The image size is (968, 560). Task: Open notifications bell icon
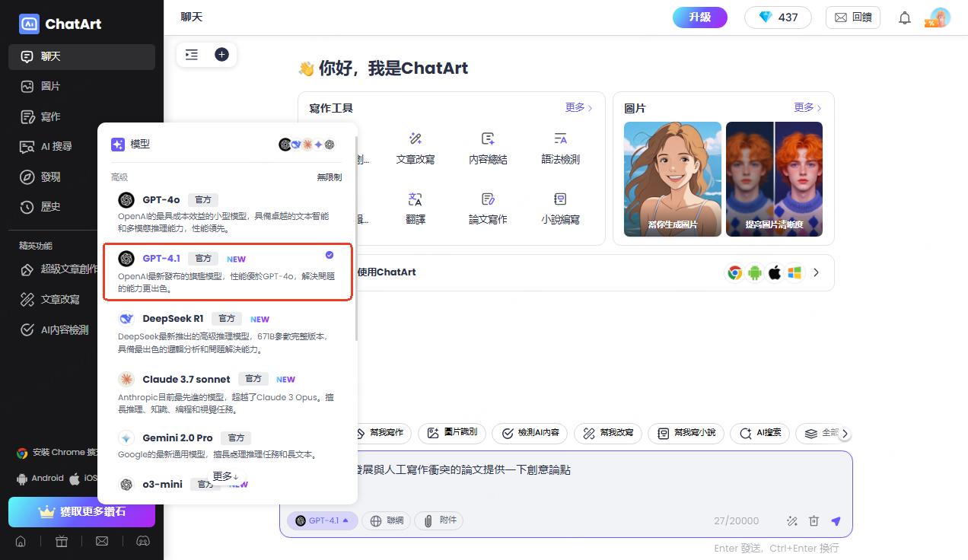(x=905, y=17)
